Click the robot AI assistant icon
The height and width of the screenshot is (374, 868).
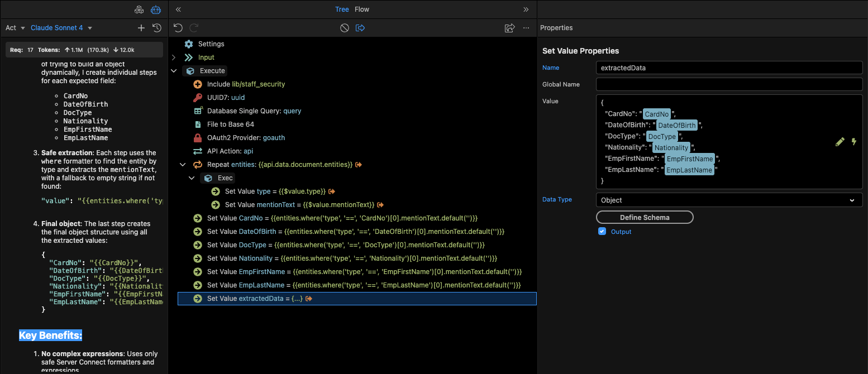(156, 9)
